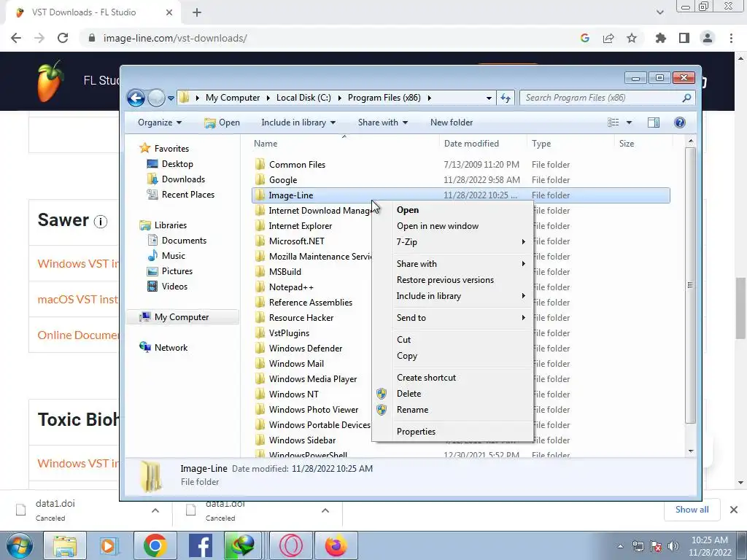Click the file list scrollbar down arrow
Image resolution: width=747 pixels, height=560 pixels.
tap(691, 451)
